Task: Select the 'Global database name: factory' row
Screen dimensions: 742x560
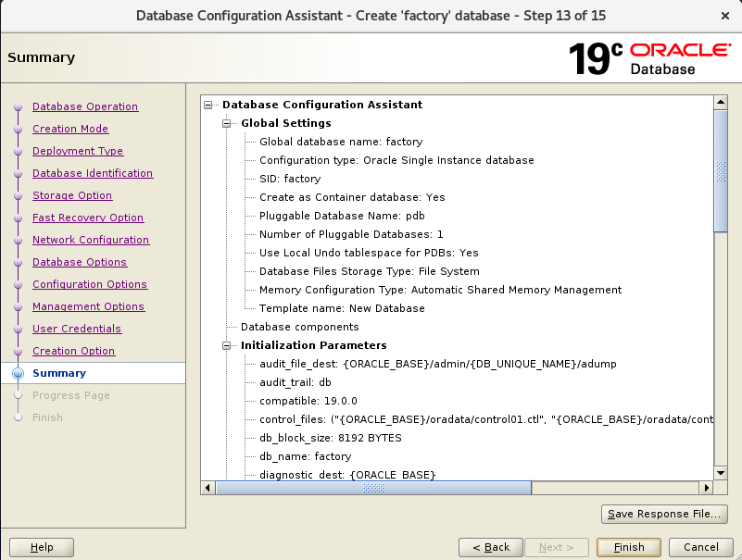Action: pyautogui.click(x=341, y=142)
